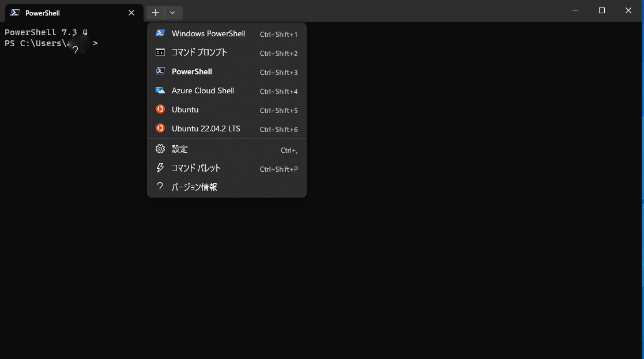Open コマンド プロンプト profile

click(227, 52)
